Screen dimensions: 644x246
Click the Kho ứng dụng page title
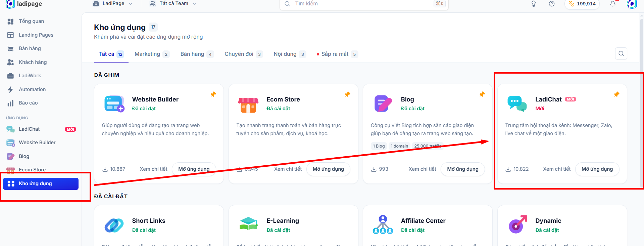pos(120,27)
